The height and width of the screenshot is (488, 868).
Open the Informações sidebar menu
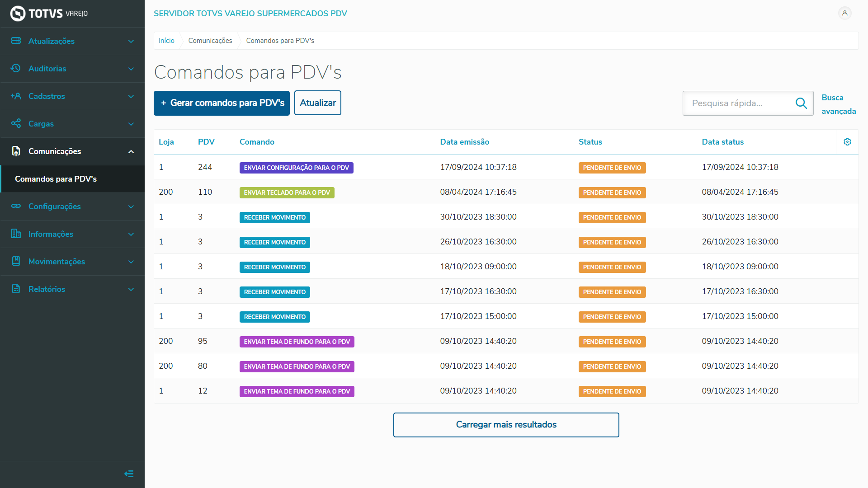(51, 234)
